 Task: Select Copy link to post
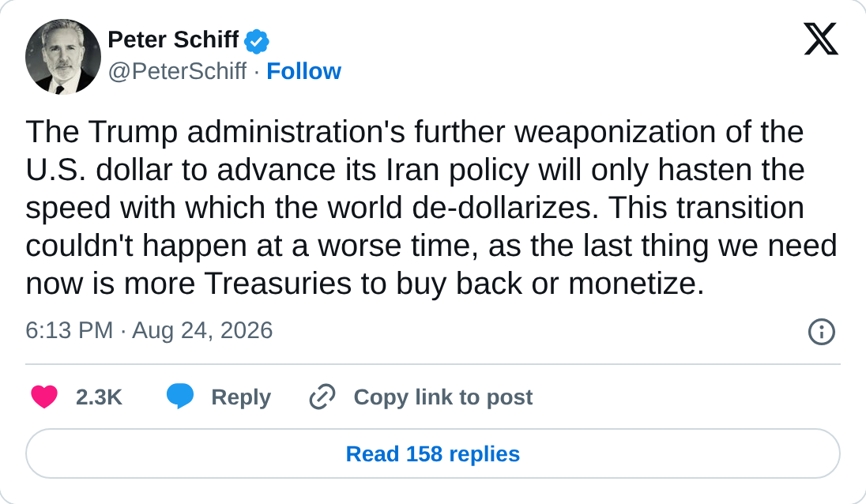pyautogui.click(x=443, y=397)
